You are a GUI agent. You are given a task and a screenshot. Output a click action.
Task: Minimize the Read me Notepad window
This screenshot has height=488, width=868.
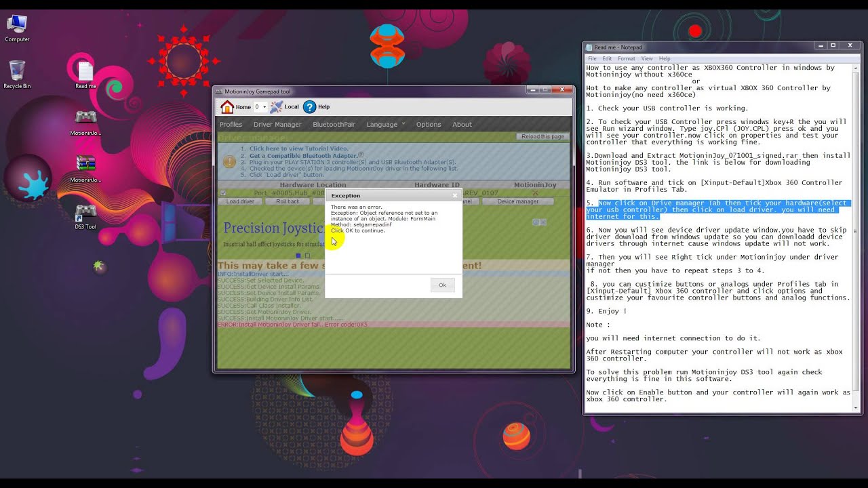click(x=819, y=45)
